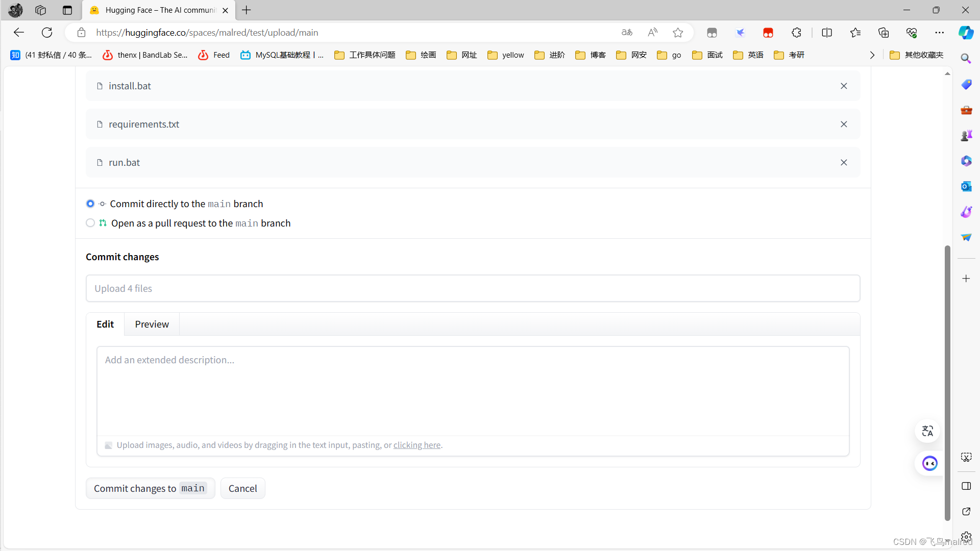
Task: Remove the run.bat file
Action: (x=844, y=162)
